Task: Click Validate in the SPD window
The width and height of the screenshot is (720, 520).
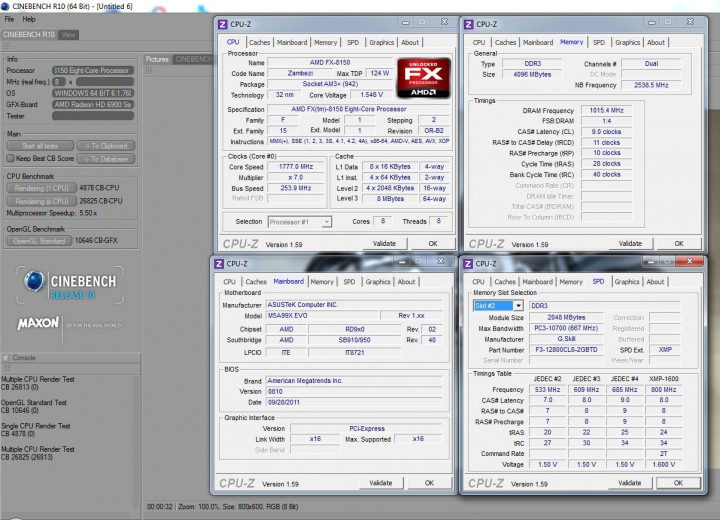Action: coord(630,483)
